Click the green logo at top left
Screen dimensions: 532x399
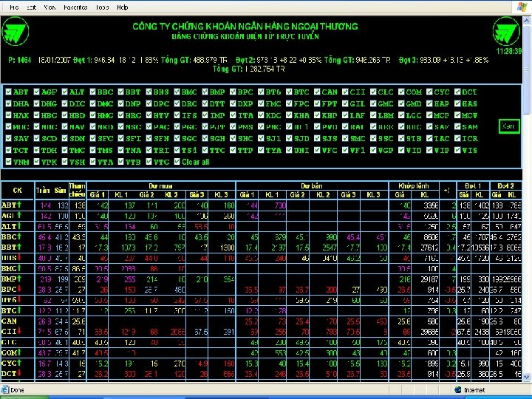click(16, 32)
